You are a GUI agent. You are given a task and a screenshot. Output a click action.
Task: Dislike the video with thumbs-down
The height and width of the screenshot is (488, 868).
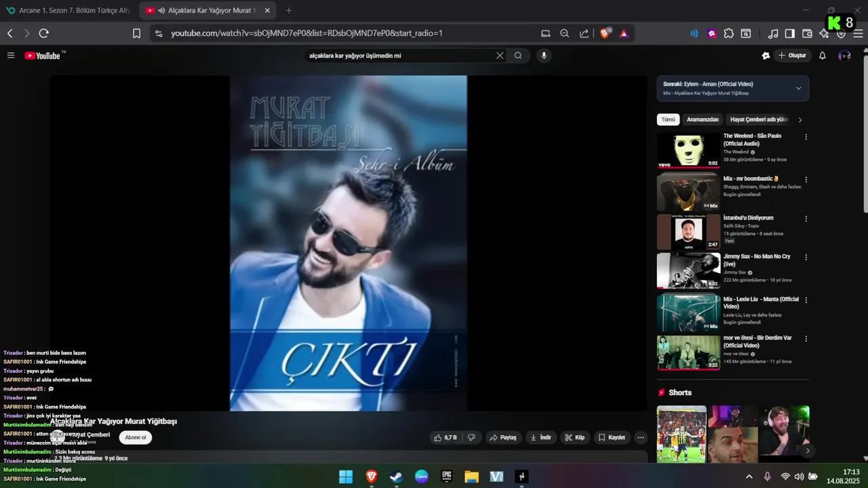472,437
